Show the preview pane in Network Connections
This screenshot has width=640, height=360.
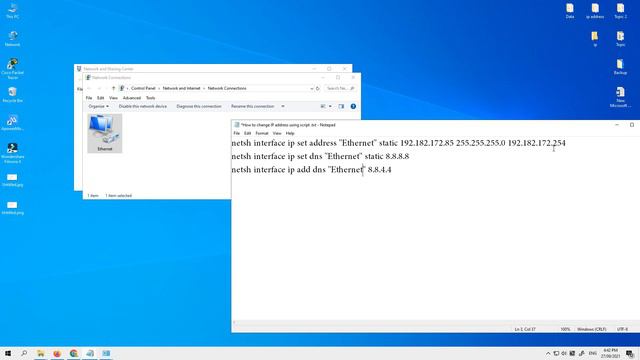[341, 107]
